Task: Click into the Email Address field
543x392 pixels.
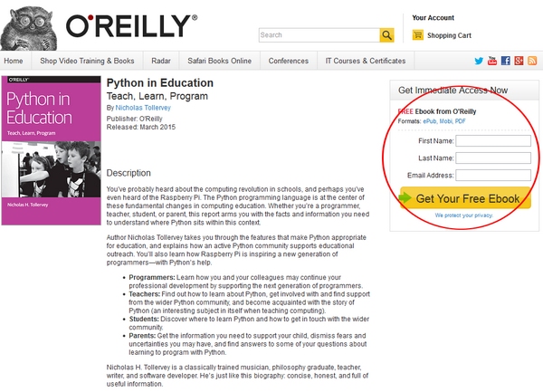Action: pyautogui.click(x=493, y=176)
